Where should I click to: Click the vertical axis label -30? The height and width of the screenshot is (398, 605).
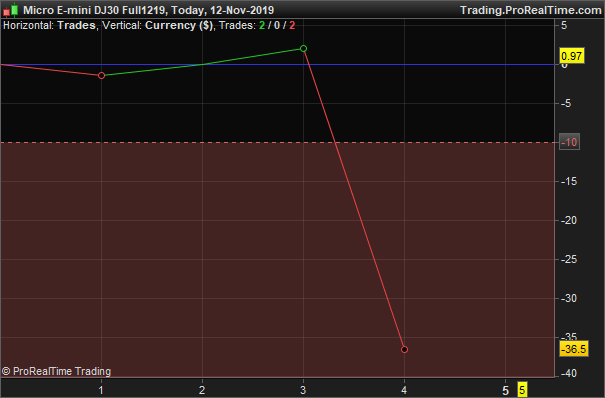point(569,298)
